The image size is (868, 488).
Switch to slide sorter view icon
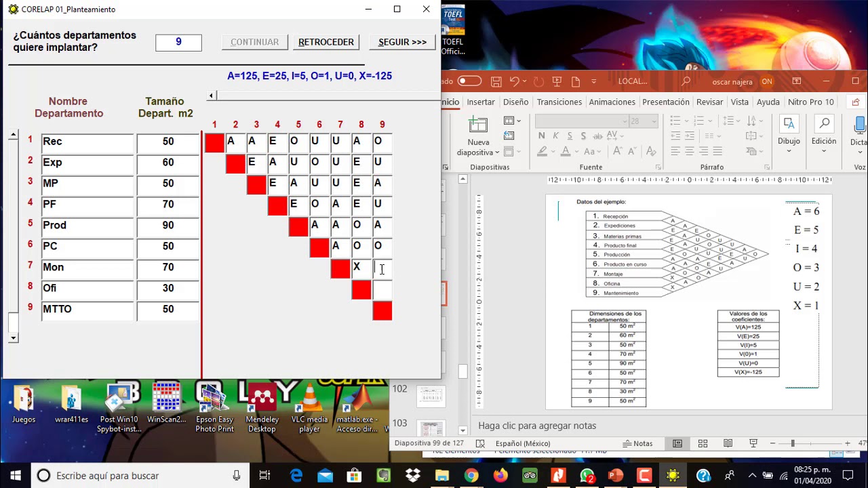[703, 443]
